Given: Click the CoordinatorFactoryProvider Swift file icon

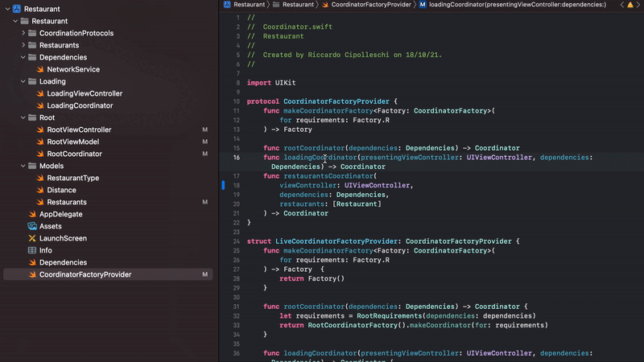Looking at the screenshot, I should [32, 274].
